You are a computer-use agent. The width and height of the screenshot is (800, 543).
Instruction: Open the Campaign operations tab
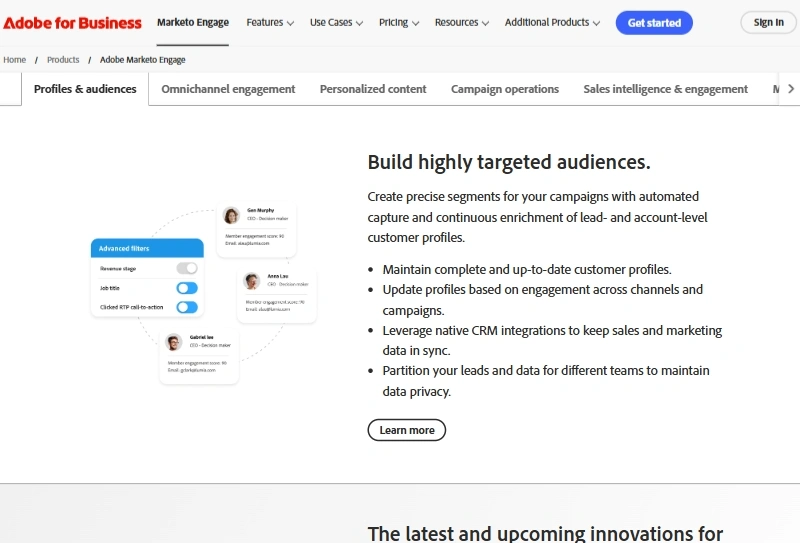(x=505, y=89)
